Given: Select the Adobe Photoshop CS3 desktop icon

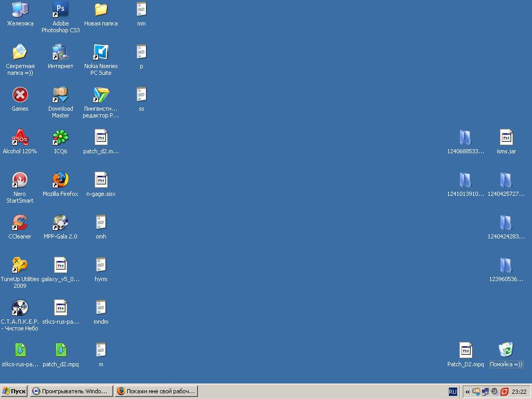Looking at the screenshot, I should pos(60,10).
